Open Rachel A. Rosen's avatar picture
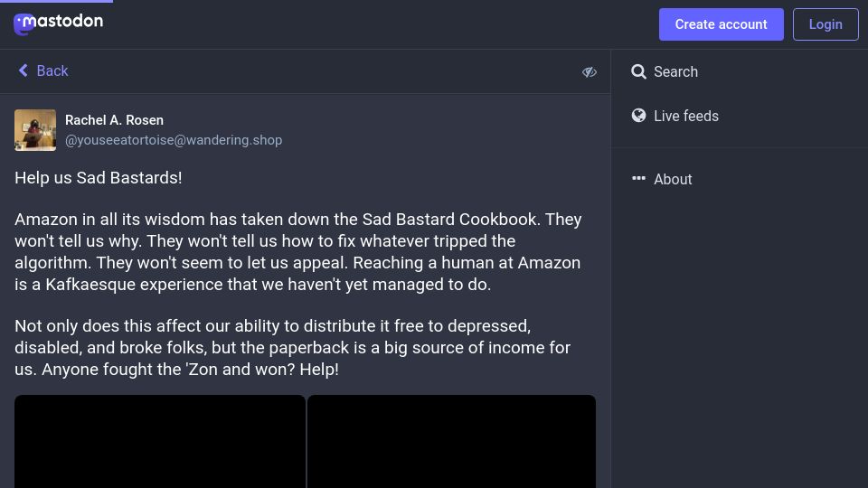 (x=35, y=130)
